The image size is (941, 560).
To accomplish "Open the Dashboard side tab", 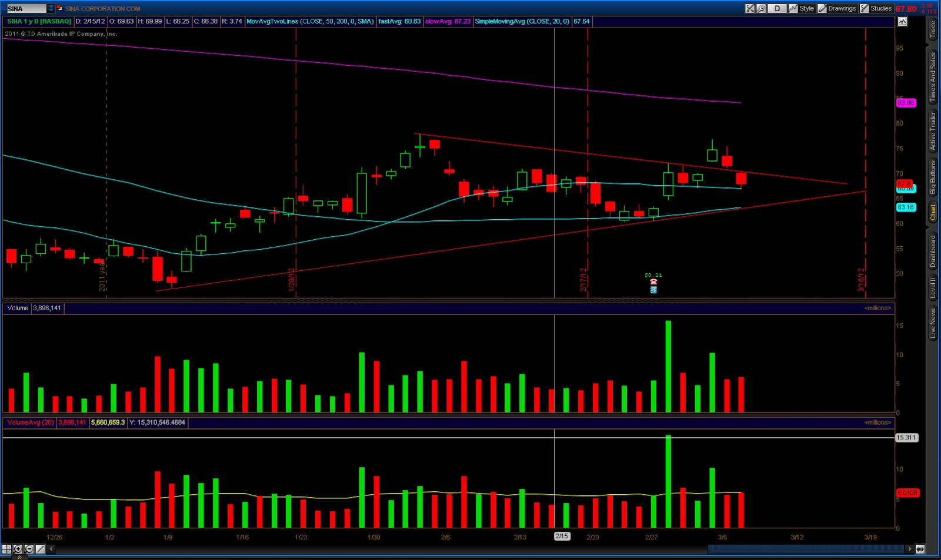I will pos(933,252).
